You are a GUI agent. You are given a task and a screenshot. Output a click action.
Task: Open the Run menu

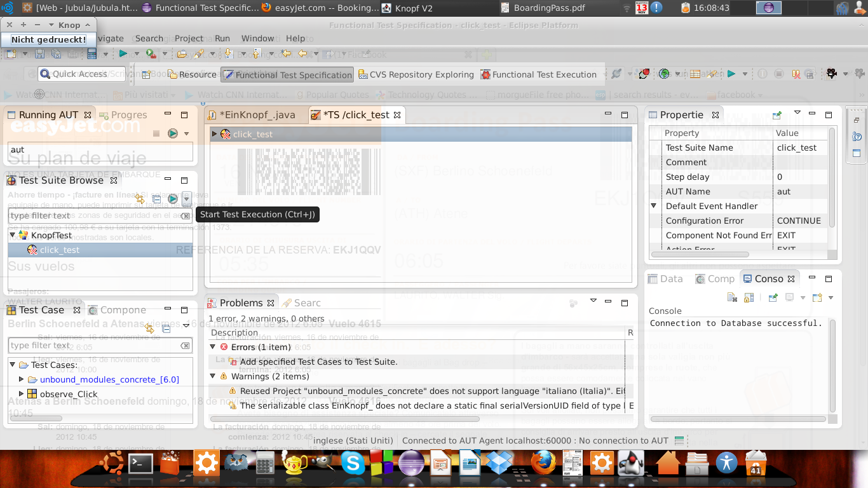(x=222, y=38)
